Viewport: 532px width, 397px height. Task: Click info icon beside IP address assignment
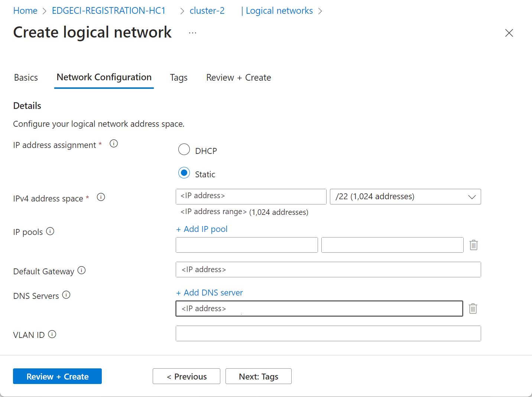tap(114, 144)
